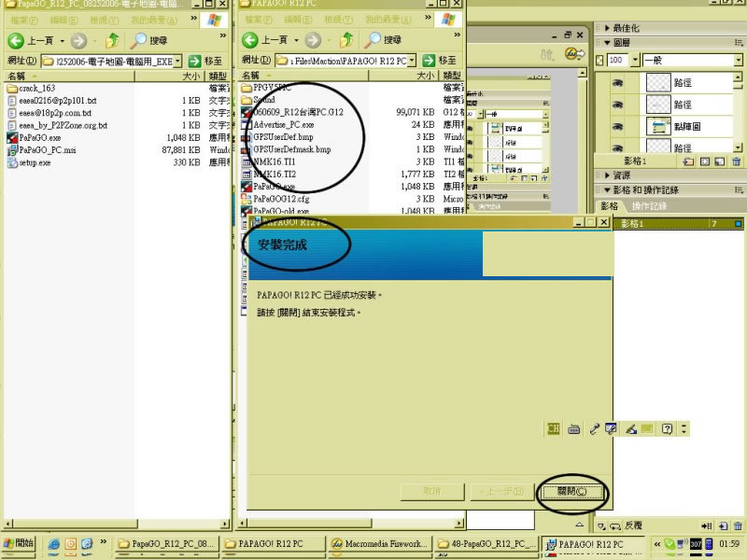Sort by 名稱 column in left Explorer
Viewport: 747px width, 560px height.
(69, 77)
